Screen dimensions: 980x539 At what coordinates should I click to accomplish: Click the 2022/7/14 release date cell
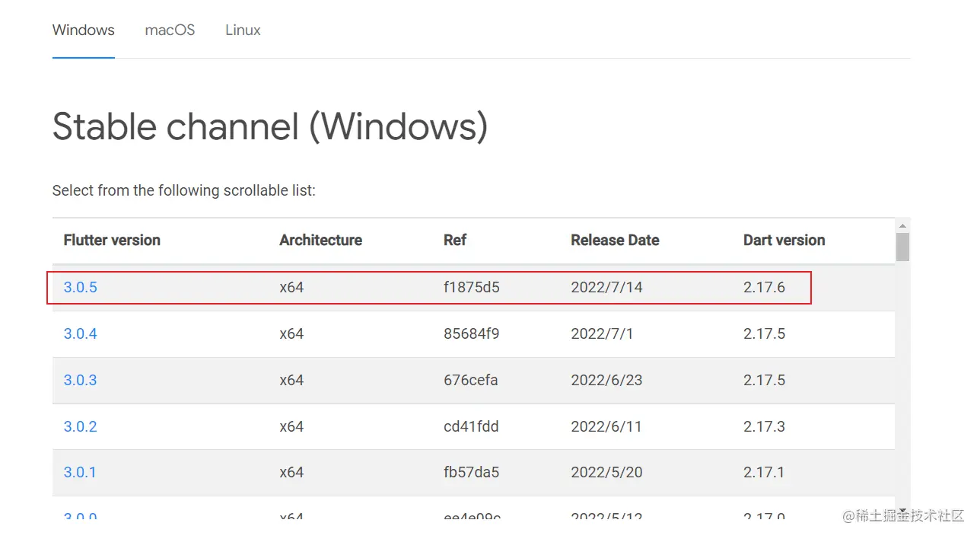pos(606,288)
